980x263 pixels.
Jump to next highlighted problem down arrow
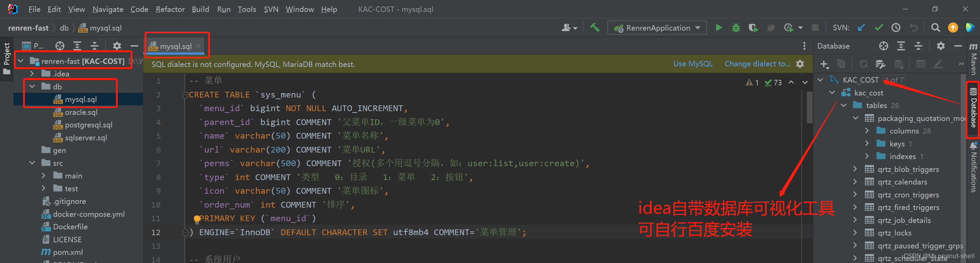(x=805, y=83)
